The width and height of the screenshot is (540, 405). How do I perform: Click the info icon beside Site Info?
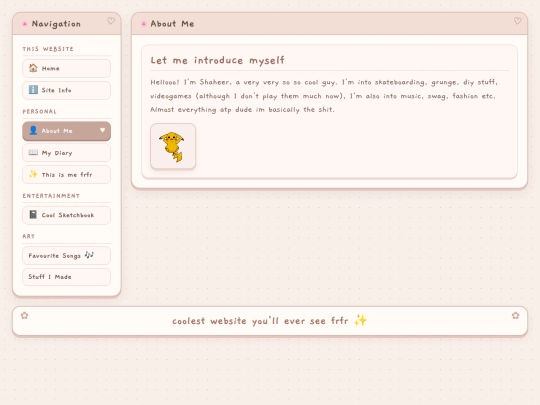click(33, 90)
